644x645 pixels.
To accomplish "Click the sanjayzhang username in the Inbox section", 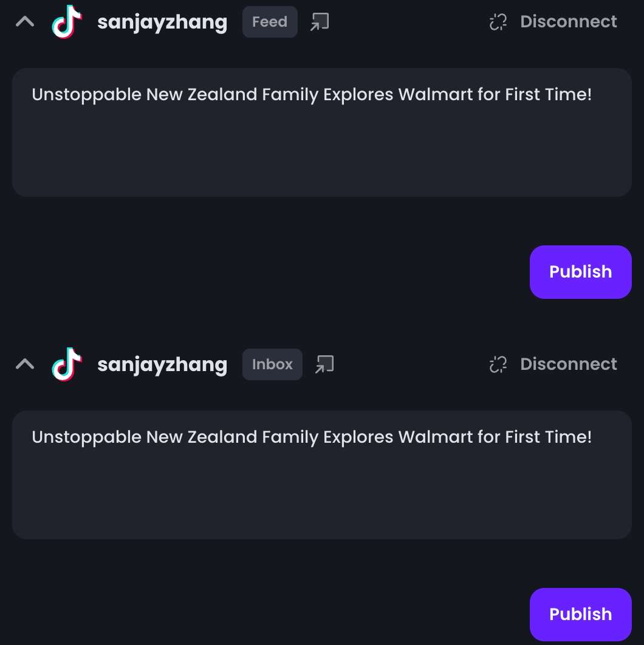I will click(162, 364).
